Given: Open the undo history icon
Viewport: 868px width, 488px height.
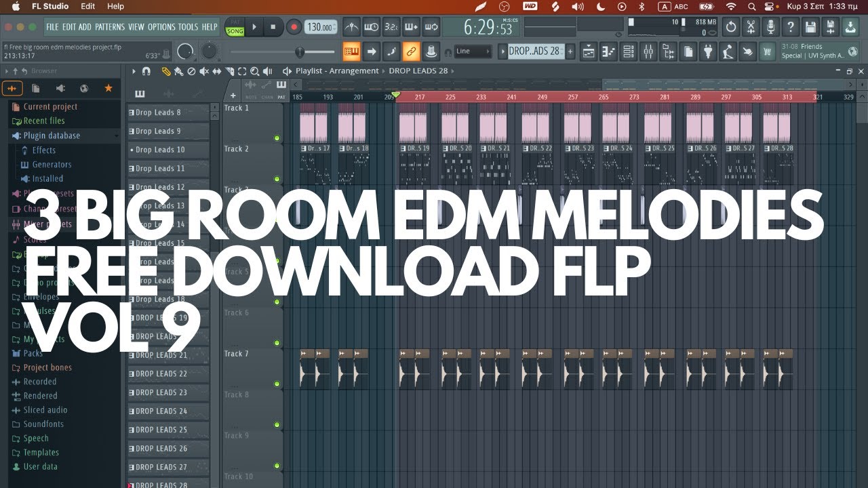Looking at the screenshot, I should 731,27.
